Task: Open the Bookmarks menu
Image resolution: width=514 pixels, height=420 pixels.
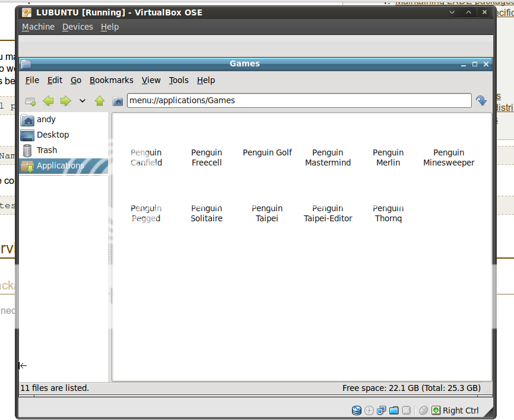Action: pyautogui.click(x=111, y=80)
